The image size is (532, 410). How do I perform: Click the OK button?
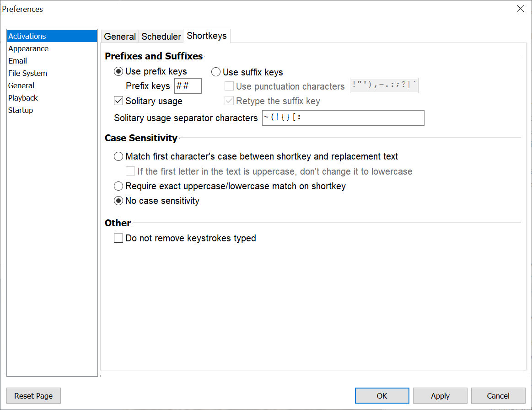pyautogui.click(x=382, y=396)
